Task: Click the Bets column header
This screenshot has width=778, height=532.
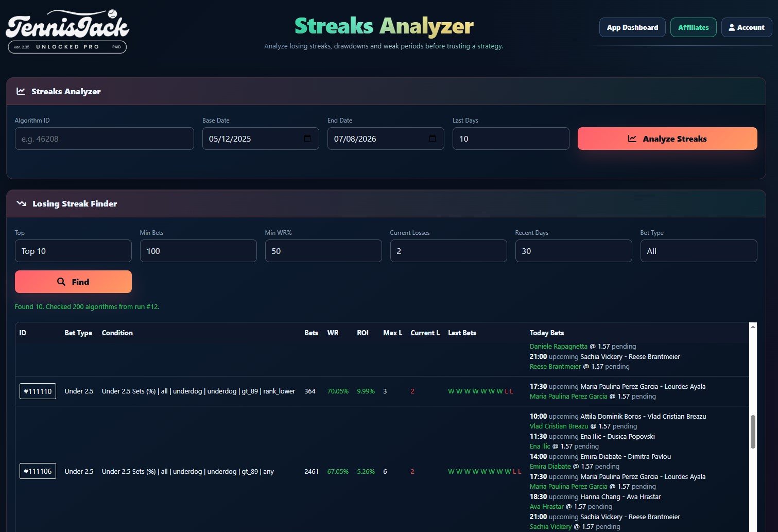Action: (x=311, y=333)
